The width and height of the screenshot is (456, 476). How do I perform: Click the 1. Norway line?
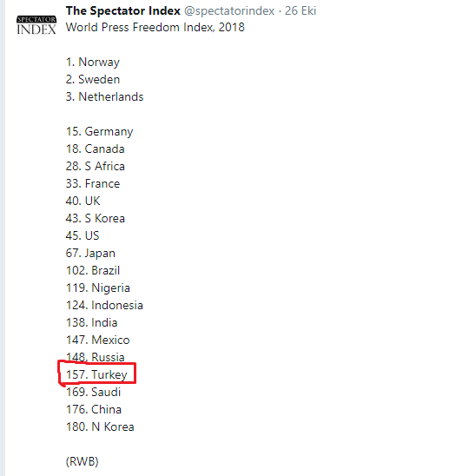[93, 63]
